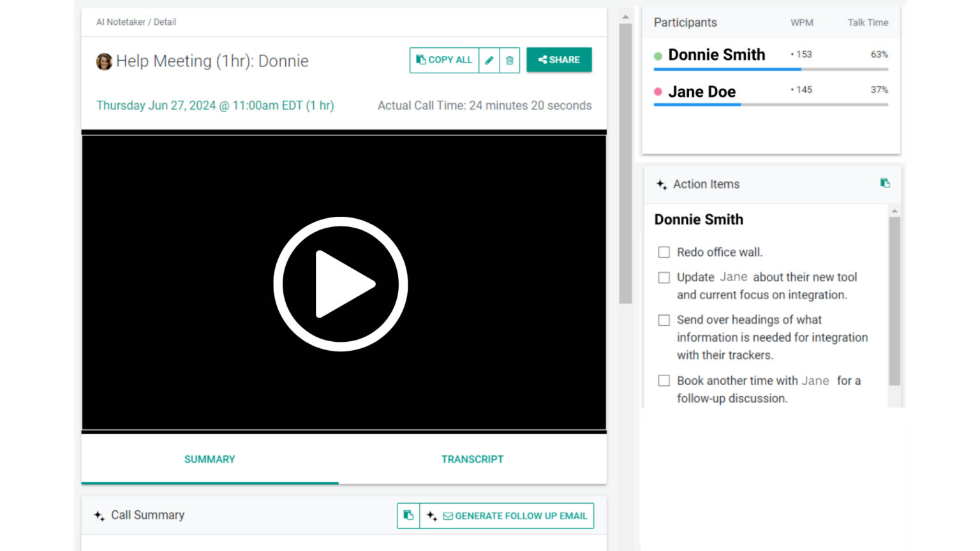
Task: Select Jane Doe in Participants list
Action: [x=702, y=92]
